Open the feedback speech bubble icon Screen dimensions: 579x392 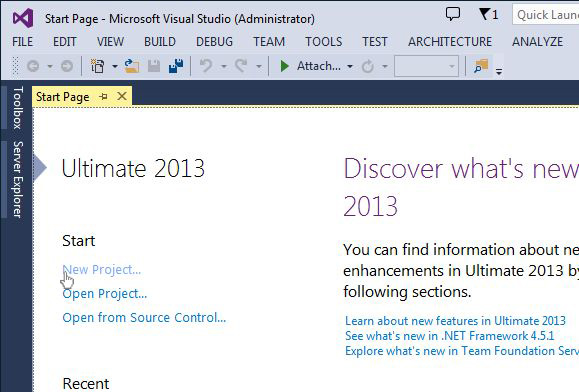click(x=453, y=14)
